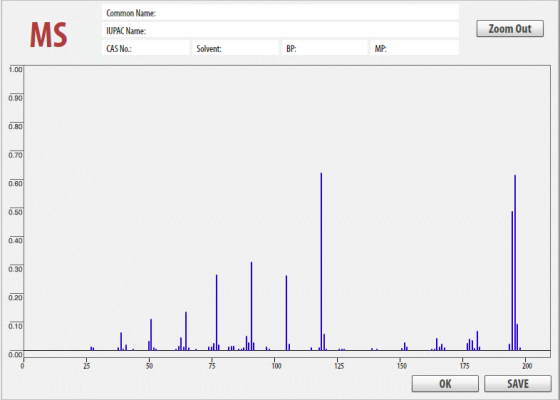This screenshot has height=400, width=560.
Task: Click the peak near m/z 65
Action: point(186,331)
